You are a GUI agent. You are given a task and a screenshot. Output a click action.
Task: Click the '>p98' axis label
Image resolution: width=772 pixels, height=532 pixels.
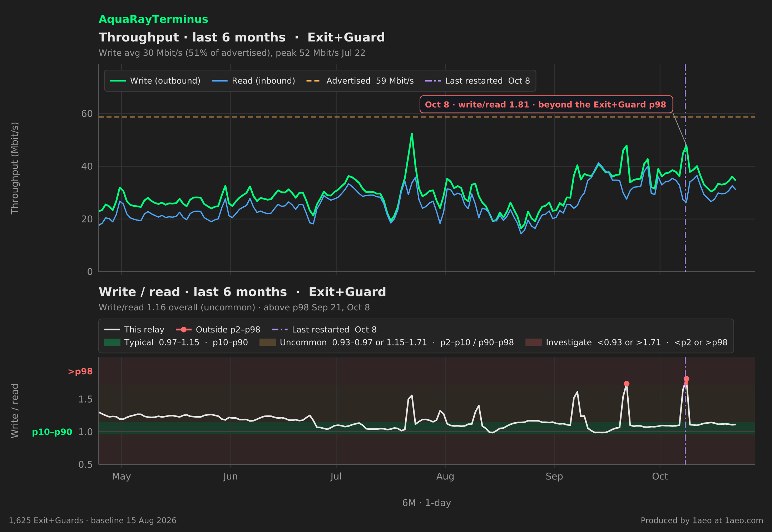[x=80, y=371]
